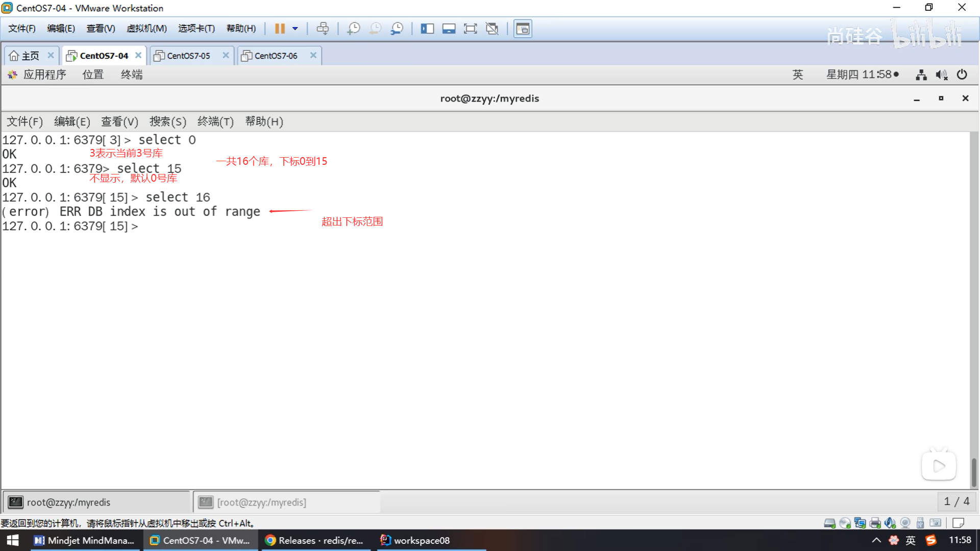Open the 虚拟机(M) menu
This screenshot has width=980, height=551.
tap(146, 29)
